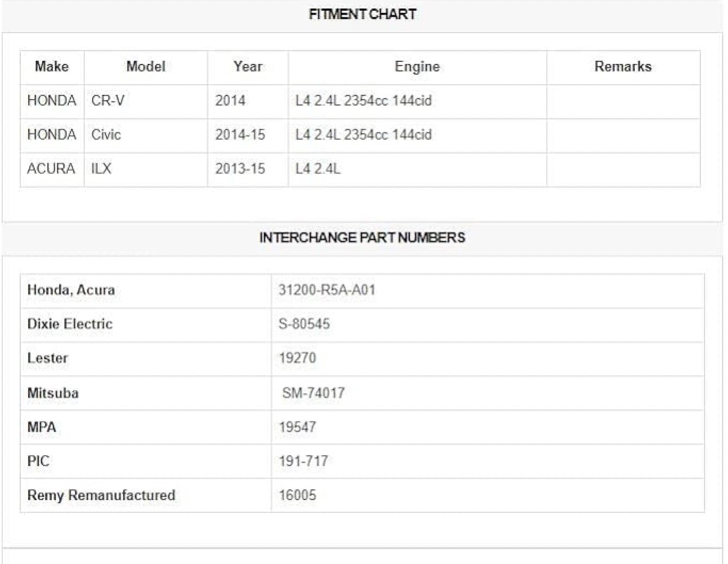Click the MPA number 19547

click(297, 428)
